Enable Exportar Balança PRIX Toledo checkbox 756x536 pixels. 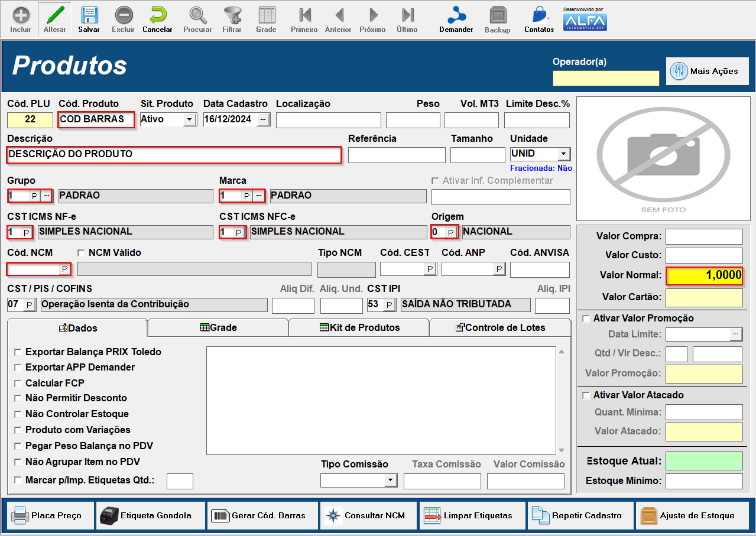[18, 352]
